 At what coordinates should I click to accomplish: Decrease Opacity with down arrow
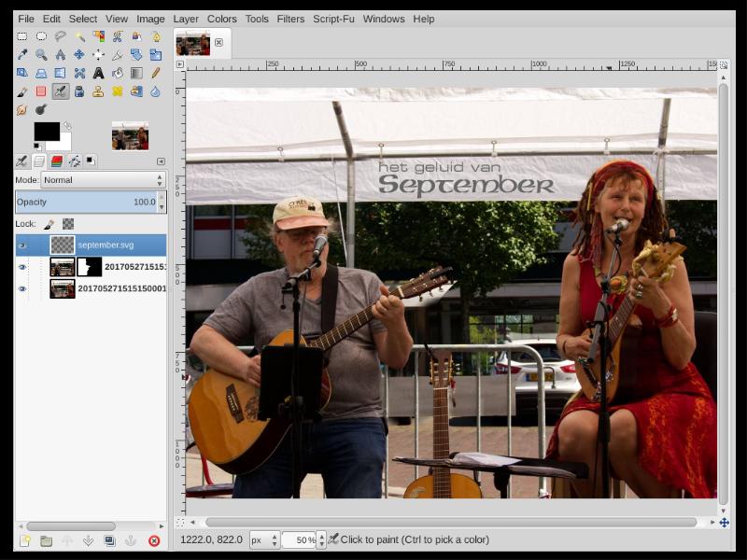(162, 207)
